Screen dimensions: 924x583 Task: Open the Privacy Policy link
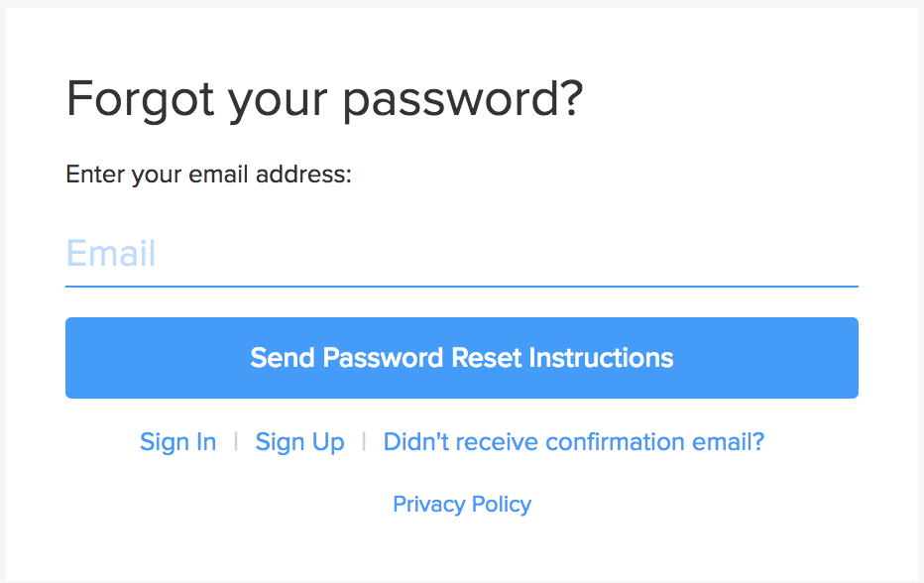pos(462,504)
